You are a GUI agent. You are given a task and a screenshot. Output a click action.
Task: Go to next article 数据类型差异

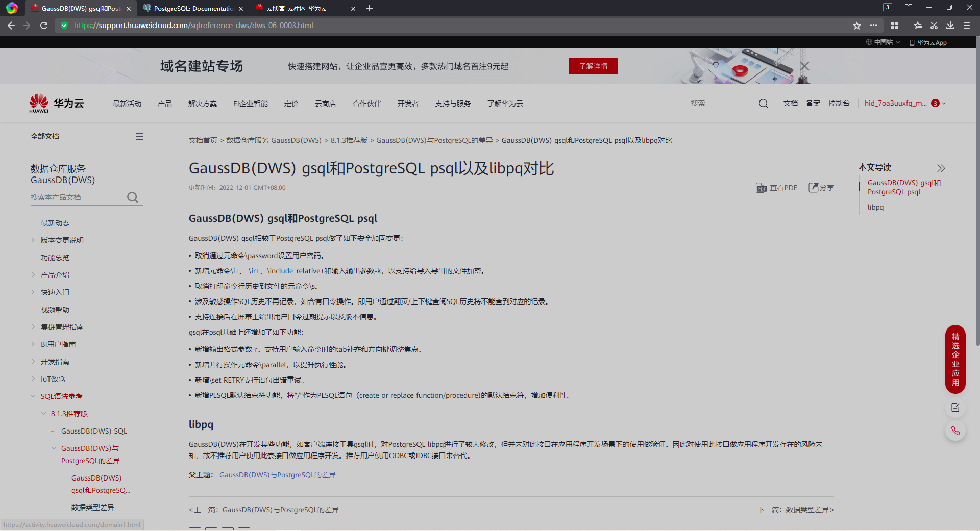[x=796, y=510]
